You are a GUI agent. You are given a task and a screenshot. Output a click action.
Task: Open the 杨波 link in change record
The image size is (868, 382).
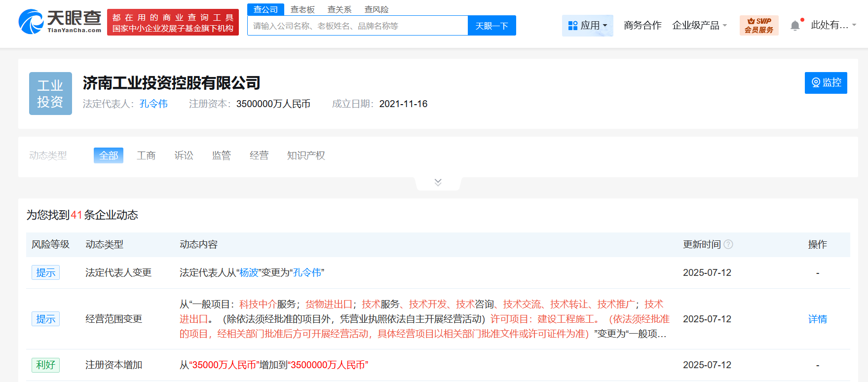tap(249, 272)
